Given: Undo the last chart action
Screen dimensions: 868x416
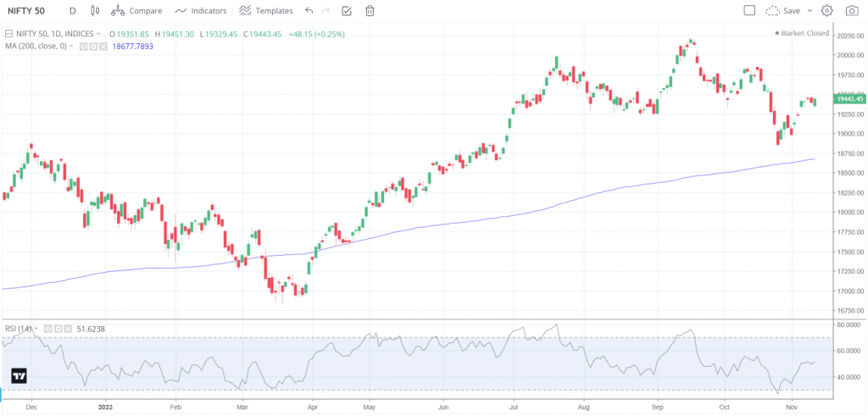Looking at the screenshot, I should pyautogui.click(x=309, y=10).
